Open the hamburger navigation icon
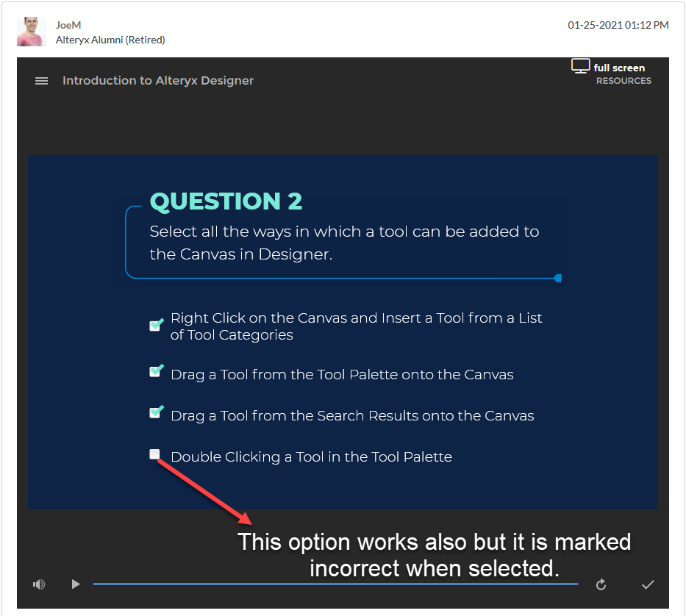 [41, 81]
